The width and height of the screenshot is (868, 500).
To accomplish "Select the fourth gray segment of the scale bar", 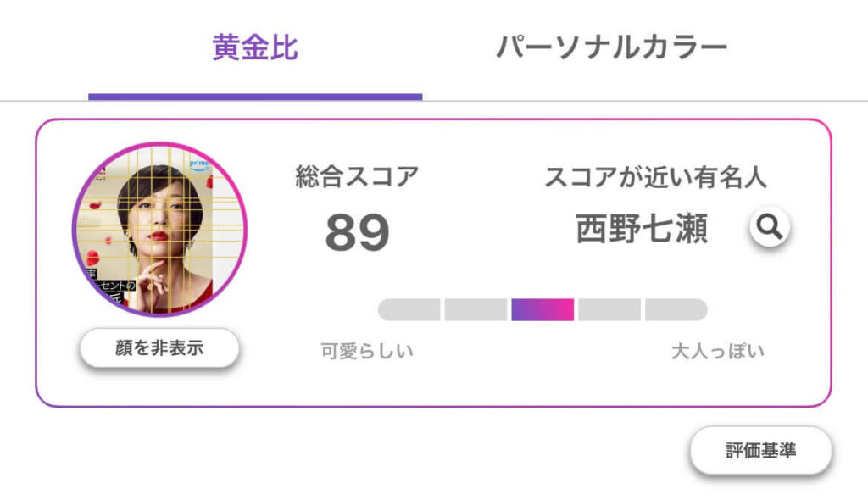I will point(609,310).
